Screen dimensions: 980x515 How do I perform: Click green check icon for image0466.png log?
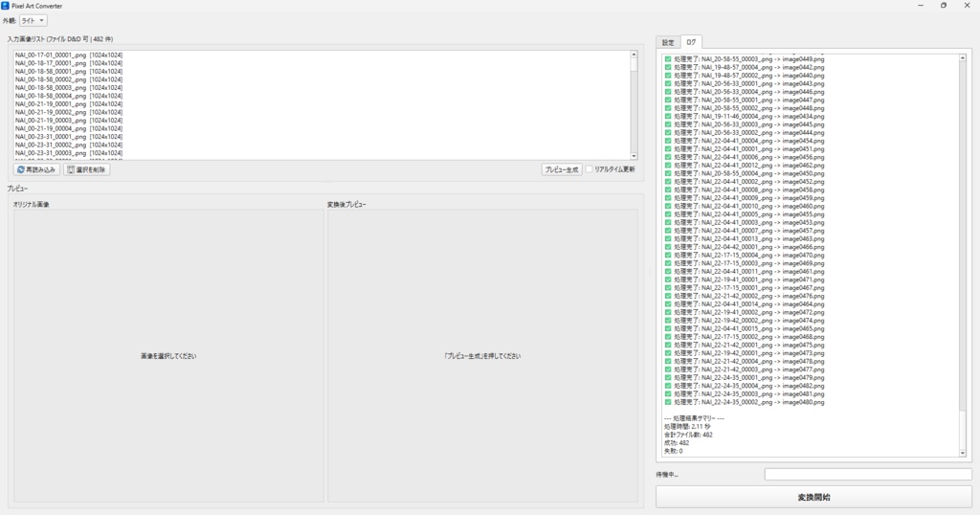(x=667, y=247)
